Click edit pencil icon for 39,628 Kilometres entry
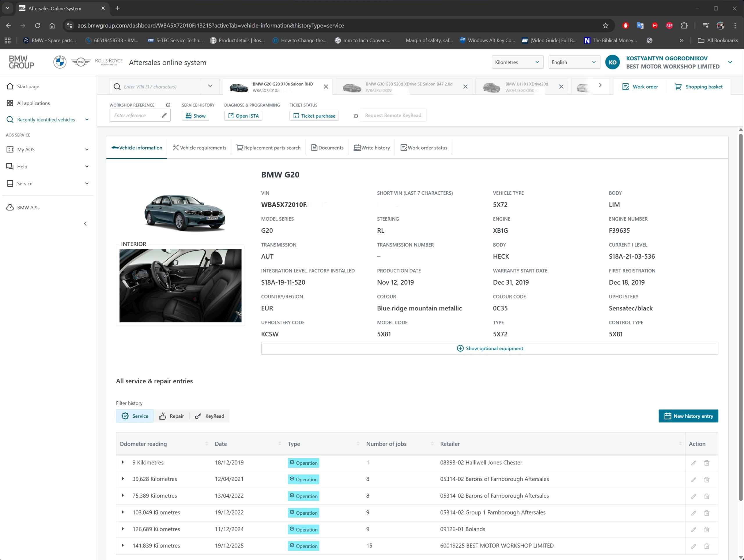 pos(693,480)
